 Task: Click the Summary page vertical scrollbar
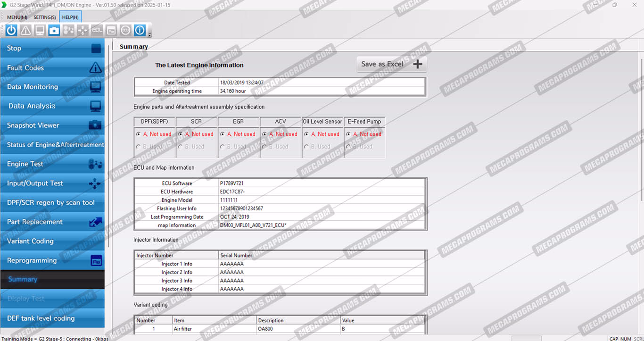641,141
